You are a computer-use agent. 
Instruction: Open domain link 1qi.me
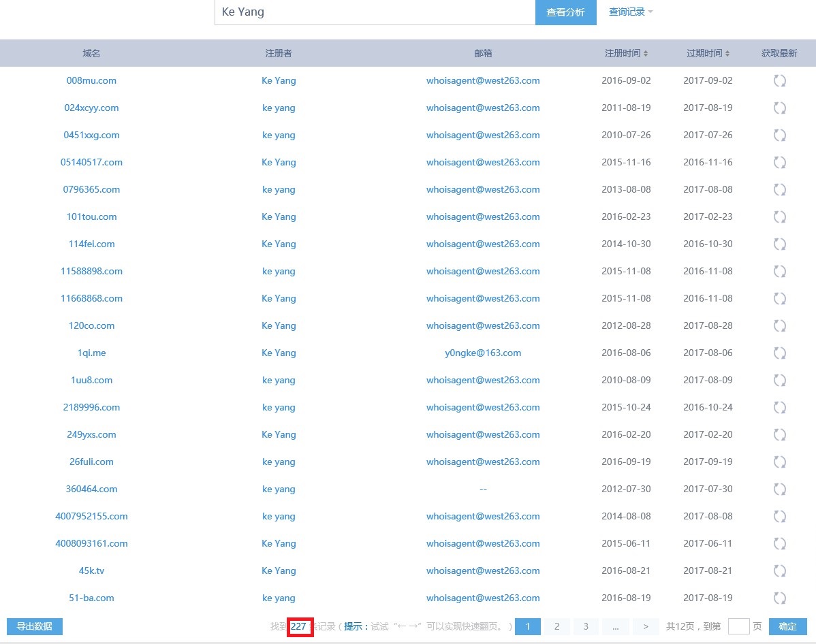[91, 353]
